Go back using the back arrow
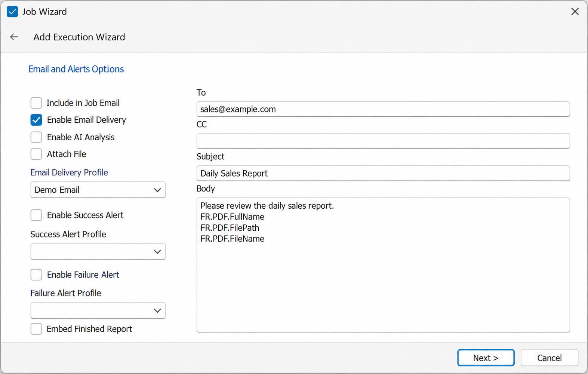The height and width of the screenshot is (374, 588). pyautogui.click(x=14, y=37)
